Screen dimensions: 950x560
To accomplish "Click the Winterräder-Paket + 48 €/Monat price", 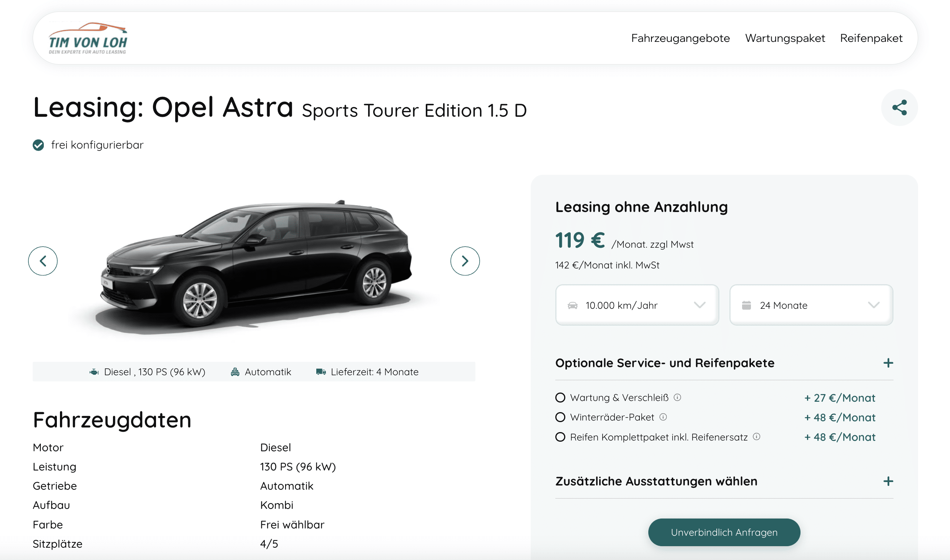I will click(840, 418).
